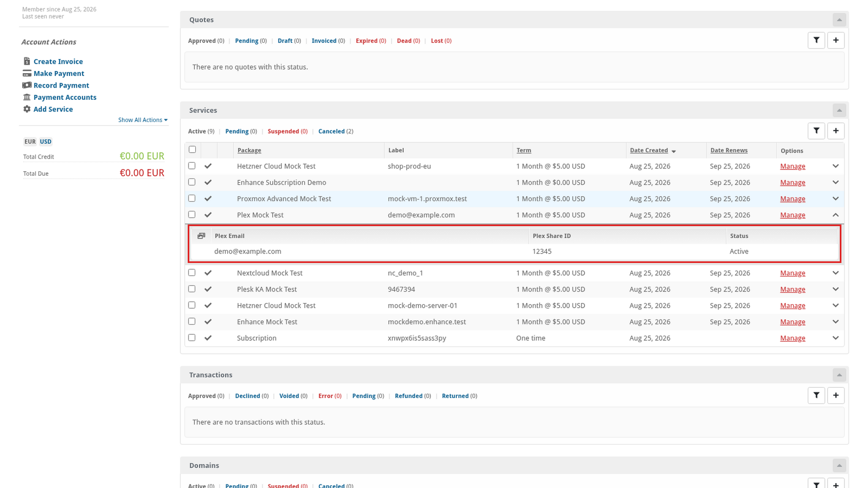Open the Show All Actions dropdown
This screenshot has height=488, width=868.
click(143, 120)
